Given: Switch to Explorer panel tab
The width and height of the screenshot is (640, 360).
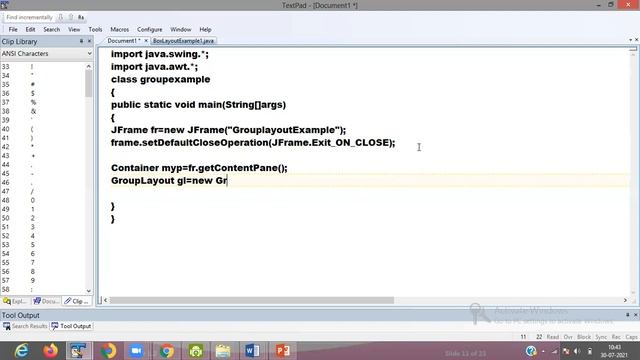Looking at the screenshot, I should [x=15, y=301].
